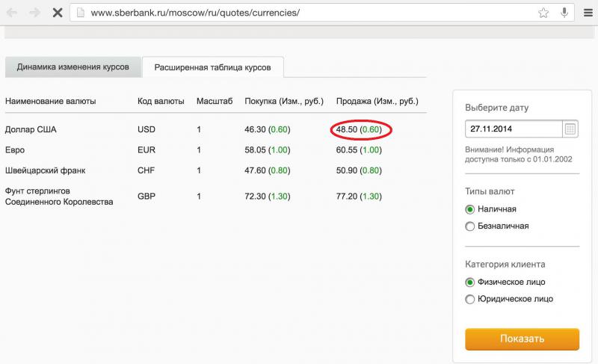The image size is (598, 364).
Task: Choose Физическое лицо client category
Action: [x=470, y=283]
